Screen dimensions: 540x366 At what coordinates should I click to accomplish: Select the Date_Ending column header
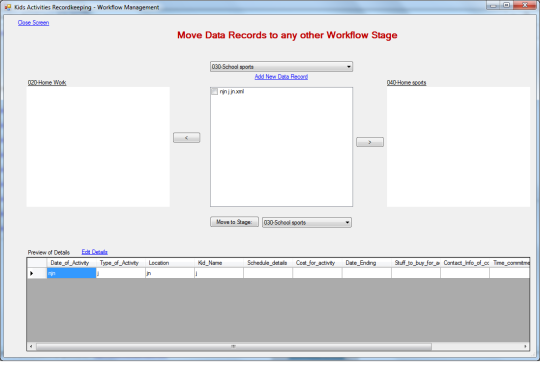point(367,263)
